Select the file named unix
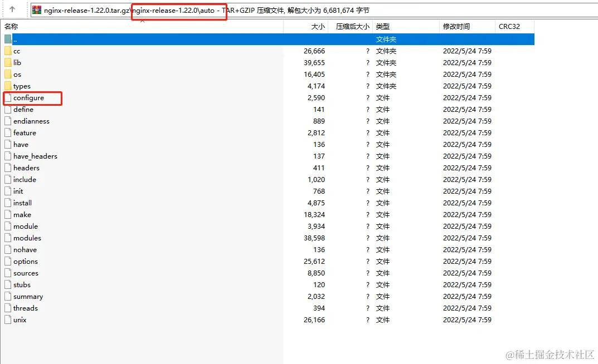 point(20,320)
